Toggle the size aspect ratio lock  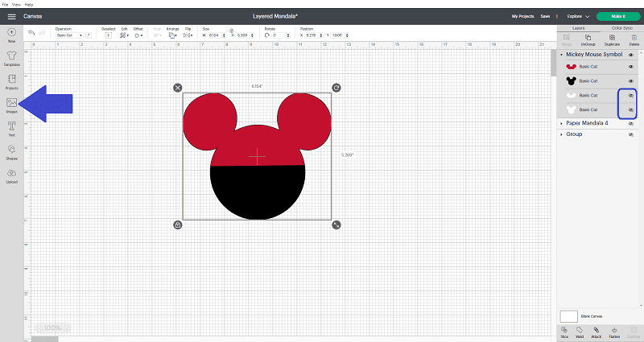231,31
